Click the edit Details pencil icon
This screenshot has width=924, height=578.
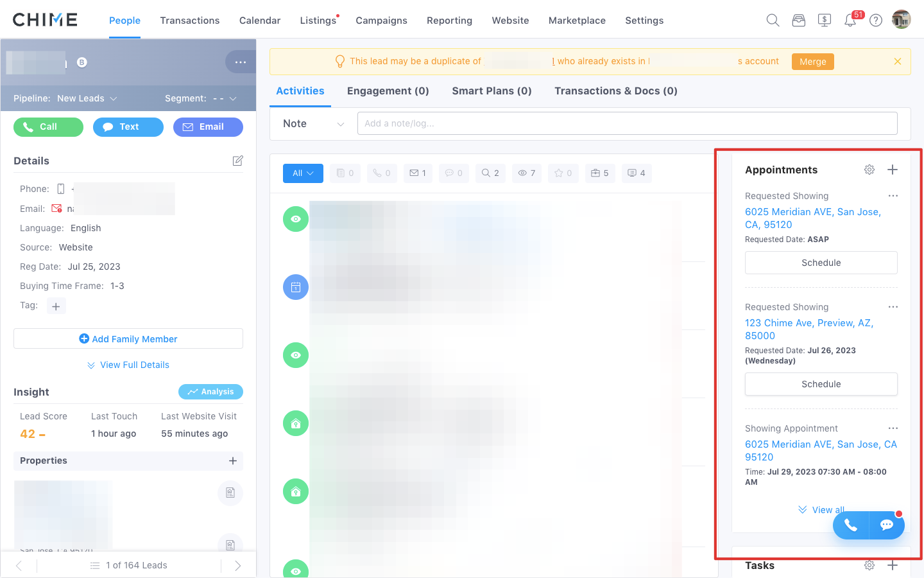pos(237,161)
